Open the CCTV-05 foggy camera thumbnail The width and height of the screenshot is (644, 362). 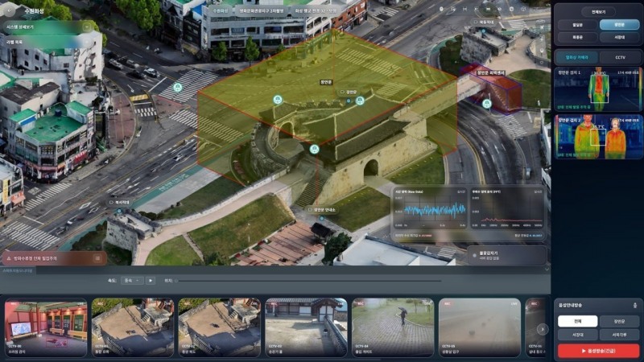pyautogui.click(x=480, y=327)
